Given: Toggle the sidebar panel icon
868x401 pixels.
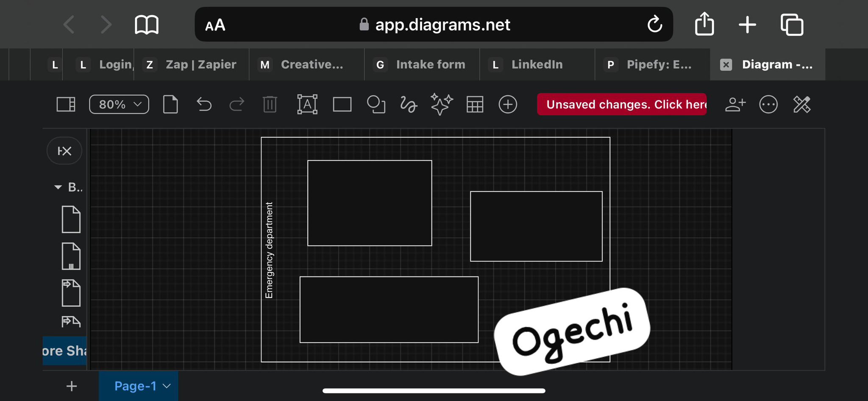Looking at the screenshot, I should [66, 104].
